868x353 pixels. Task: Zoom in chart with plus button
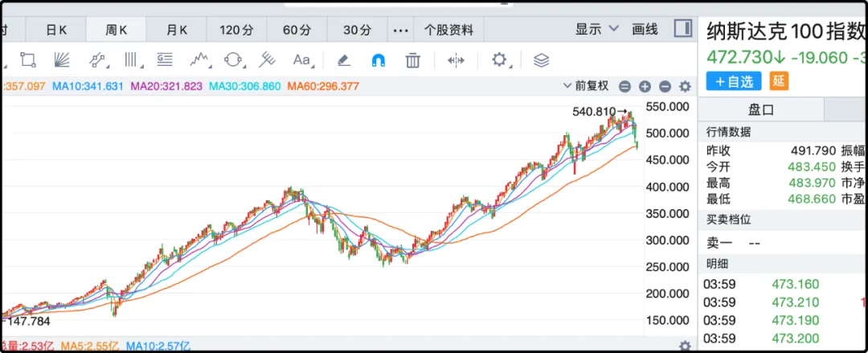[645, 87]
